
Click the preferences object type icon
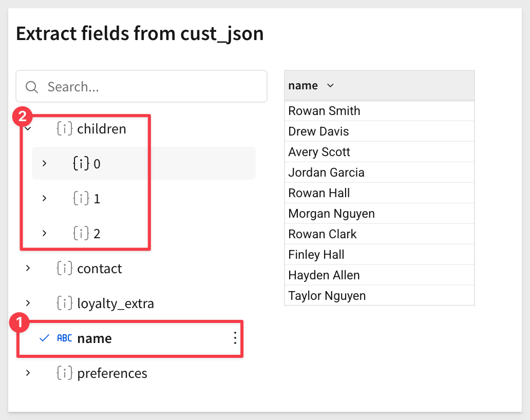click(64, 373)
